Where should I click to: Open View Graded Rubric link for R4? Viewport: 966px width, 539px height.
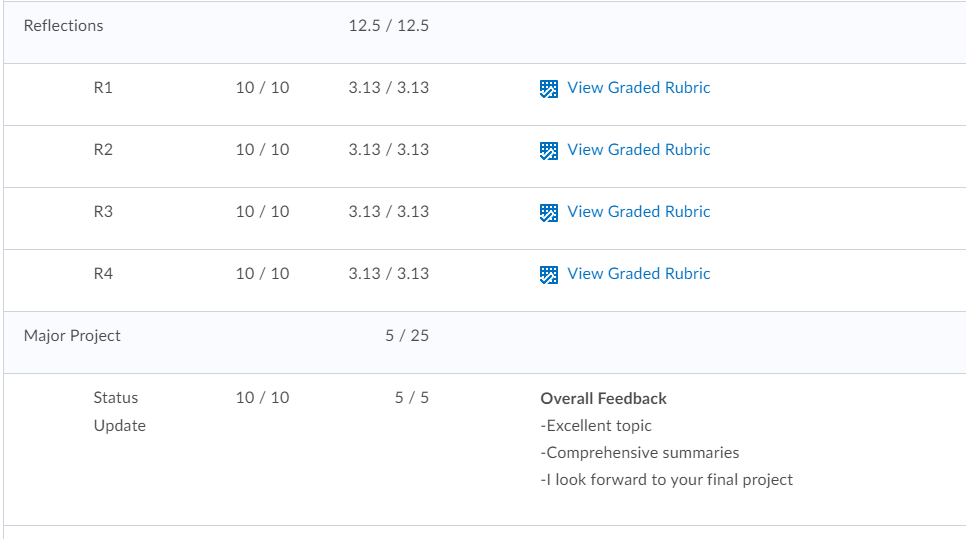638,274
